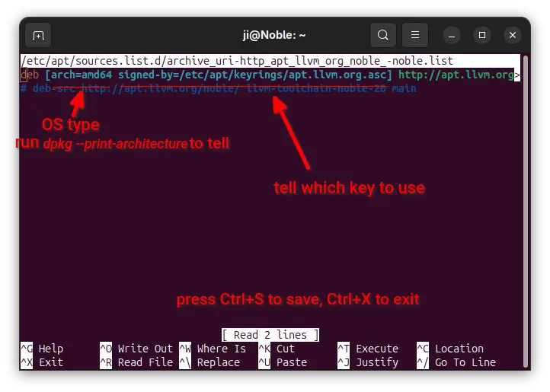Click the ^W Where Is shortcut
550x392 pixels.
[x=213, y=349]
